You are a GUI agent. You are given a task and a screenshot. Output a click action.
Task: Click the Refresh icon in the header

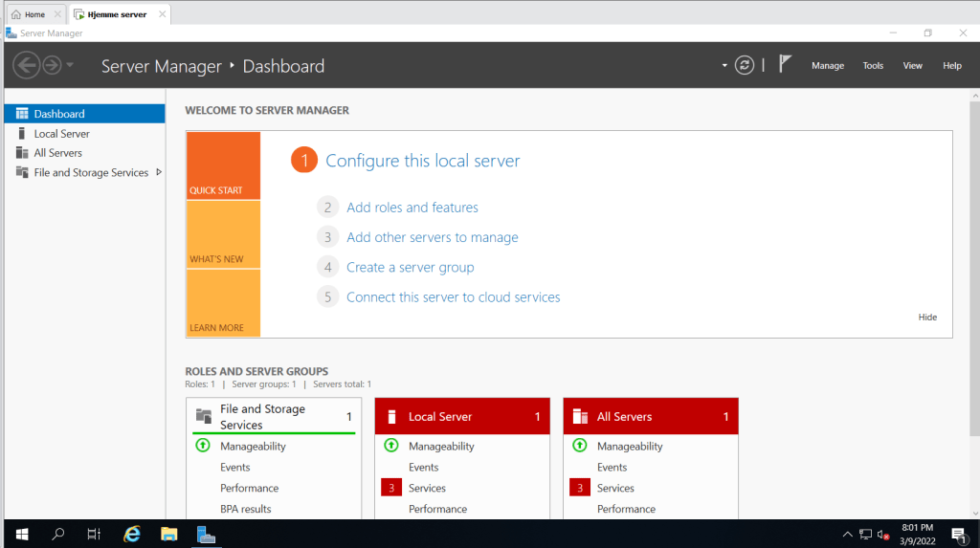pyautogui.click(x=745, y=65)
